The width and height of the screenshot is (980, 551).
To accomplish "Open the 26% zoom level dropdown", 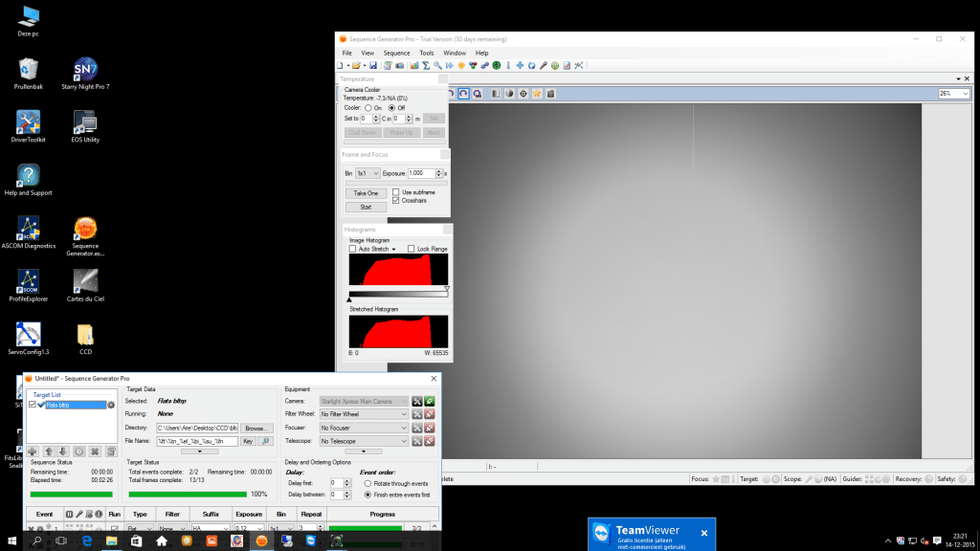I will coord(954,94).
